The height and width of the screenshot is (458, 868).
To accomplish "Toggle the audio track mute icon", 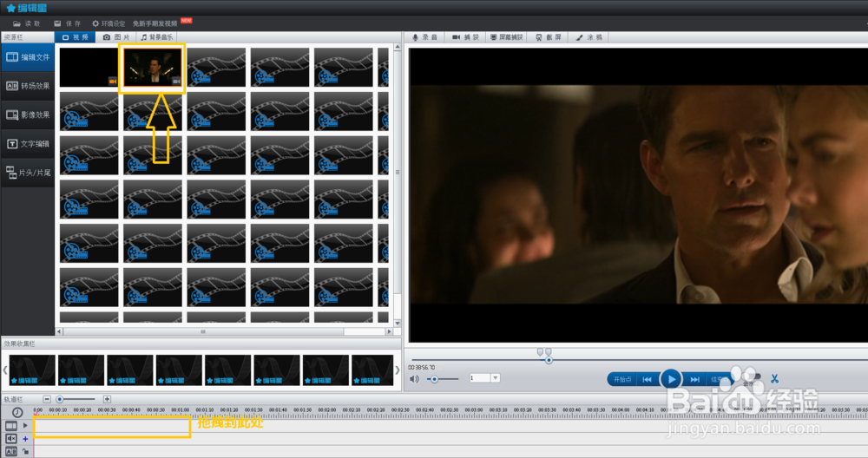I will [11, 439].
